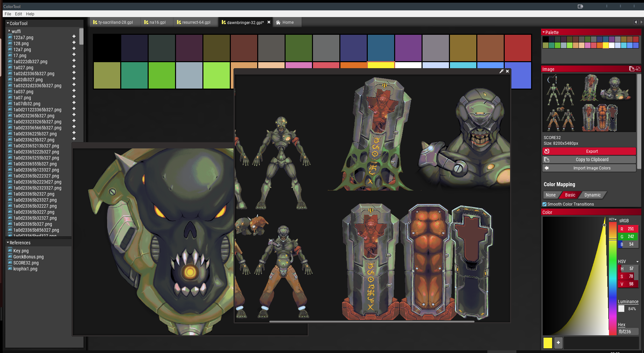Toggle the Smooth Color Transitions checkbox
The height and width of the screenshot is (353, 644).
(x=544, y=204)
